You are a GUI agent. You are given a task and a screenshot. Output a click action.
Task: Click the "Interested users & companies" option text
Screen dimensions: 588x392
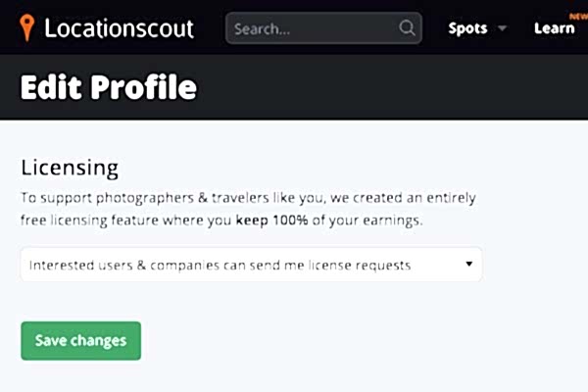(x=220, y=265)
